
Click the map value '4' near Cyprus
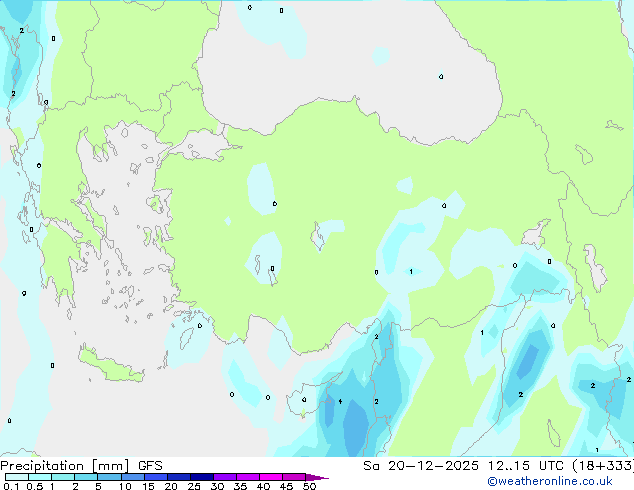coord(340,401)
